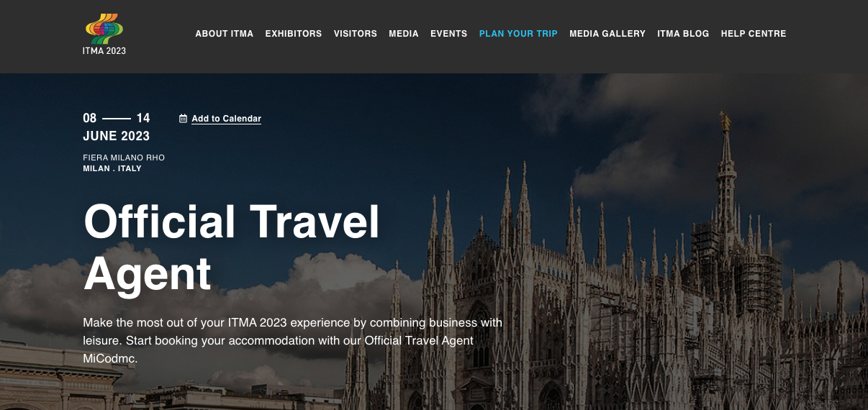Click the Add to Calendar link

tap(226, 119)
